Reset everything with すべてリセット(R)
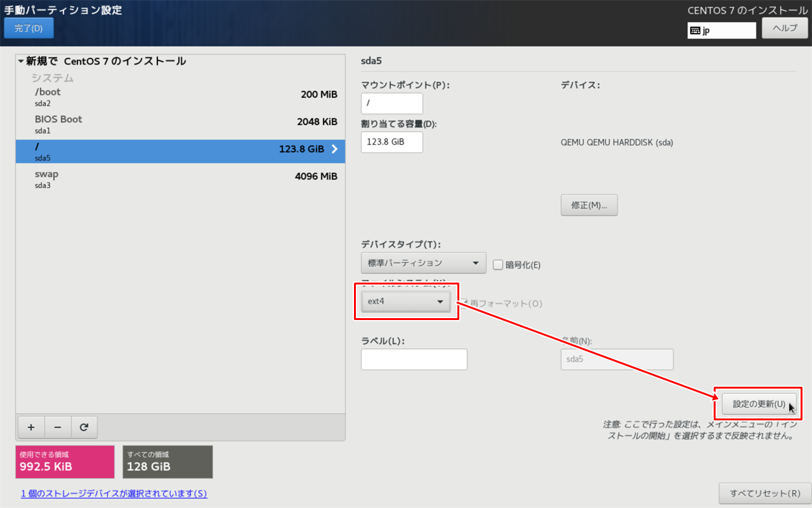 (764, 493)
